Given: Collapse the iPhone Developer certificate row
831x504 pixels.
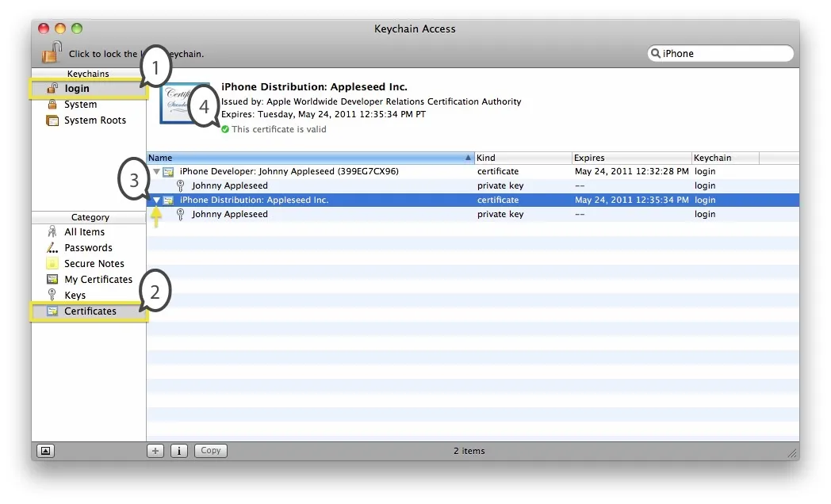Looking at the screenshot, I should pos(156,171).
